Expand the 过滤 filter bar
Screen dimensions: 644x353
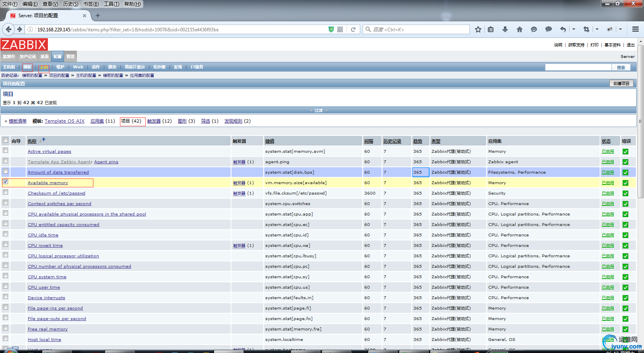318,110
